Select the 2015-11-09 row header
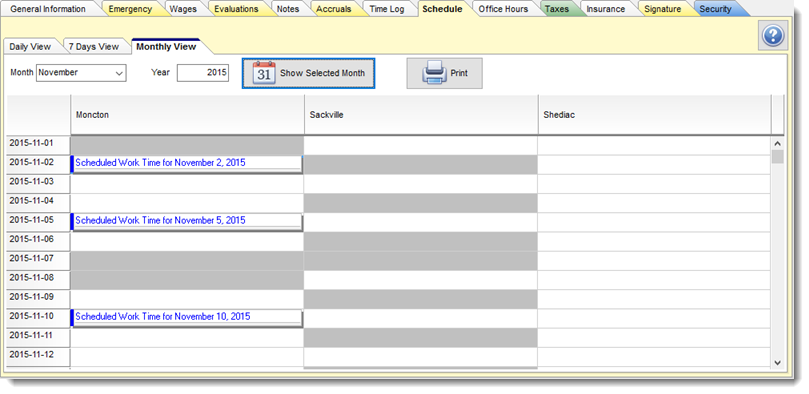Viewport: 809px width, 394px height. pyautogui.click(x=38, y=298)
